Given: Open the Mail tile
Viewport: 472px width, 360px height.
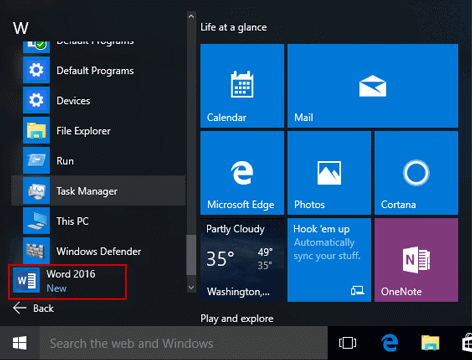Looking at the screenshot, I should pyautogui.click(x=373, y=86).
